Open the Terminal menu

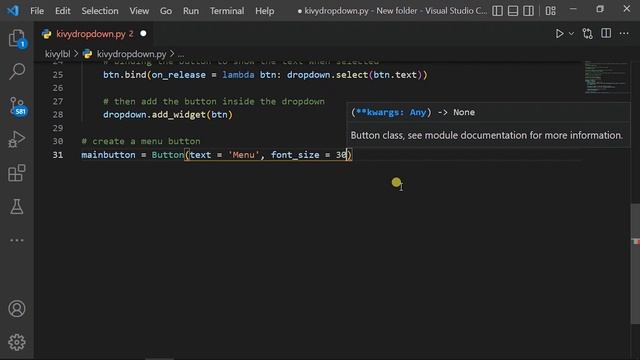click(227, 11)
